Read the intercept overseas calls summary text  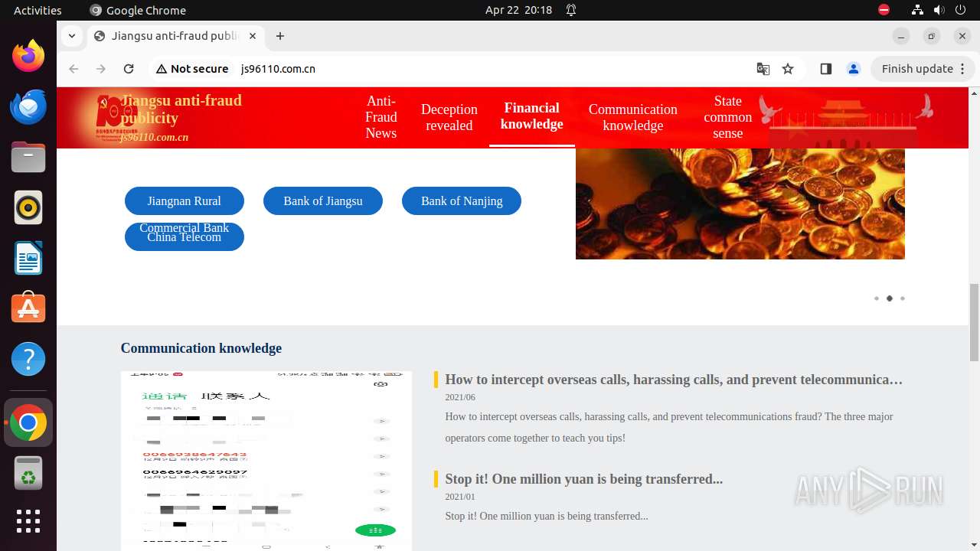[x=669, y=427]
